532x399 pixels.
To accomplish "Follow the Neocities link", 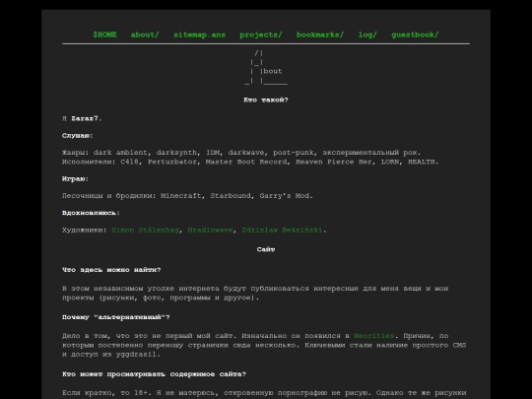I will (x=374, y=336).
